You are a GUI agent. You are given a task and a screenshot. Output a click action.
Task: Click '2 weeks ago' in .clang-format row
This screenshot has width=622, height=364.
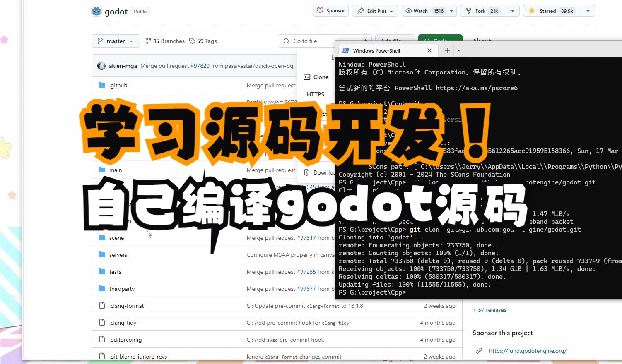point(439,306)
